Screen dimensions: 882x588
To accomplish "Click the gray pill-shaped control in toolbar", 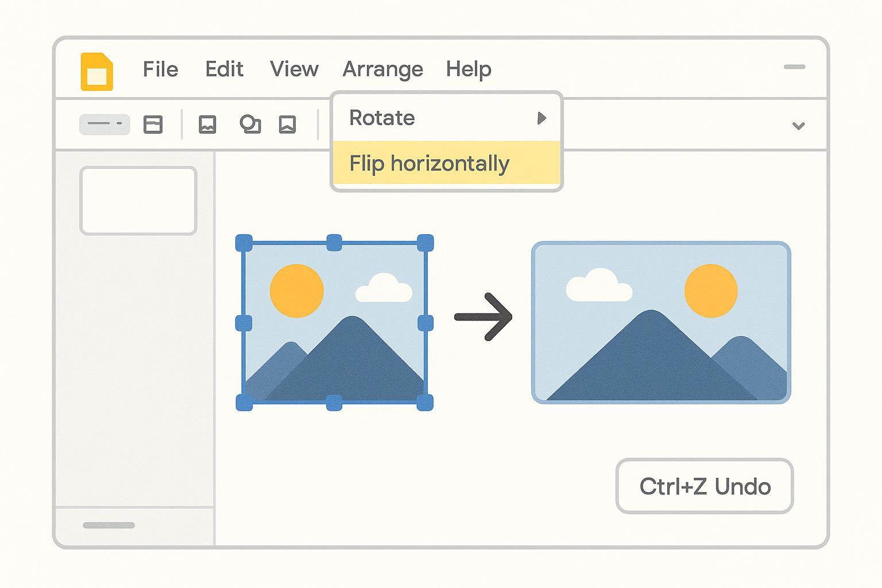I will tap(105, 124).
